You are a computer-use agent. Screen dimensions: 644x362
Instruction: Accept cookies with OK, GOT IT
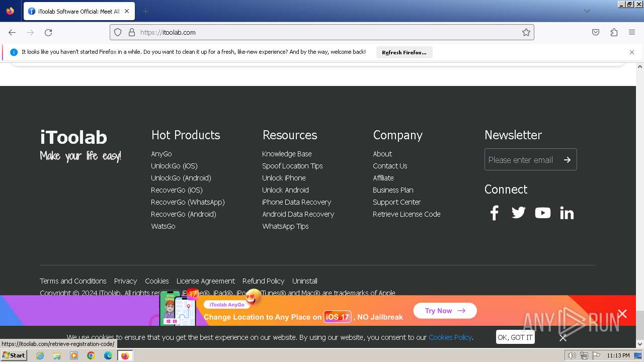click(x=515, y=337)
